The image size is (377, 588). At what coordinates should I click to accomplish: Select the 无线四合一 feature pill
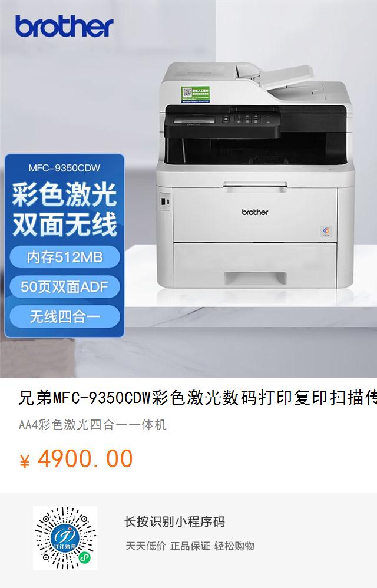(x=64, y=317)
